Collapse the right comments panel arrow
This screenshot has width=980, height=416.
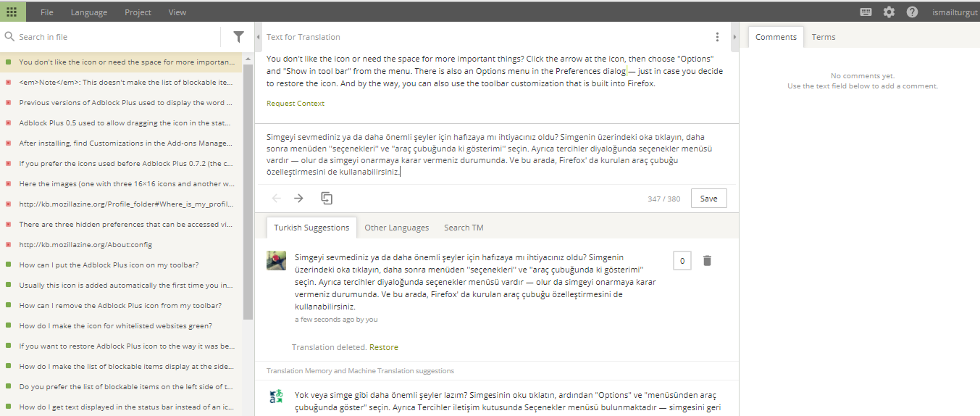pyautogui.click(x=734, y=37)
